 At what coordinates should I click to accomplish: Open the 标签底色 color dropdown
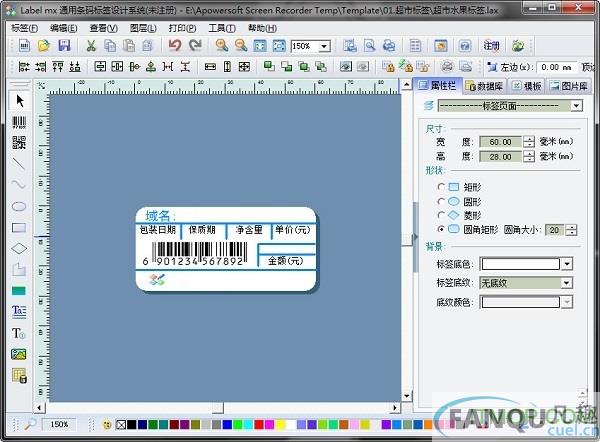[x=567, y=264]
